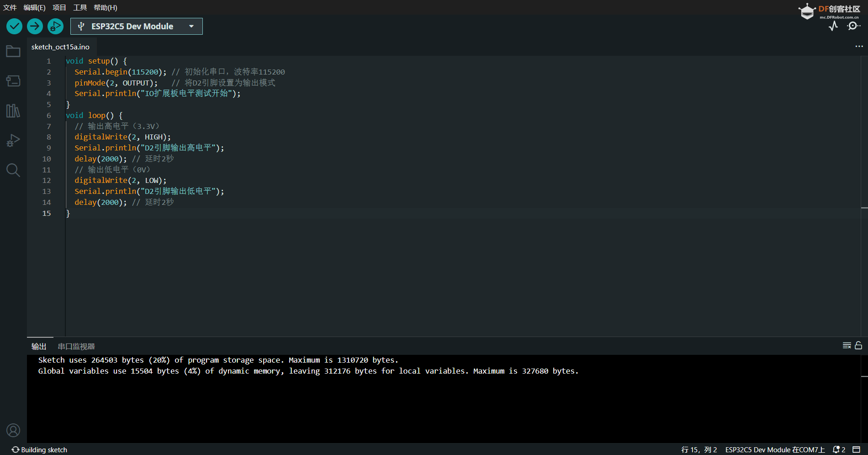Toggle the bottom panel from status bar

(x=857, y=450)
